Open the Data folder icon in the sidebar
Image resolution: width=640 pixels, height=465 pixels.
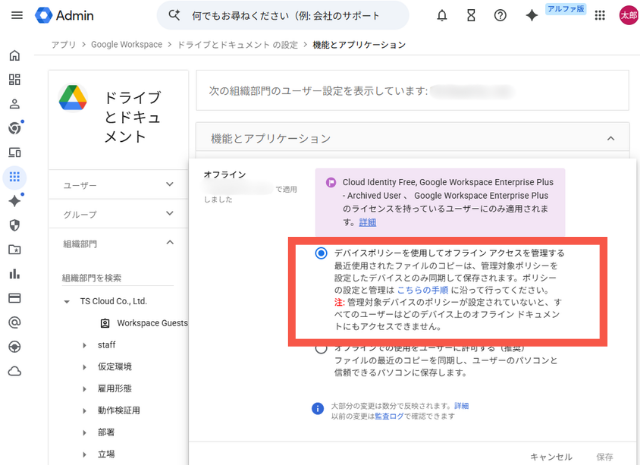point(15,249)
